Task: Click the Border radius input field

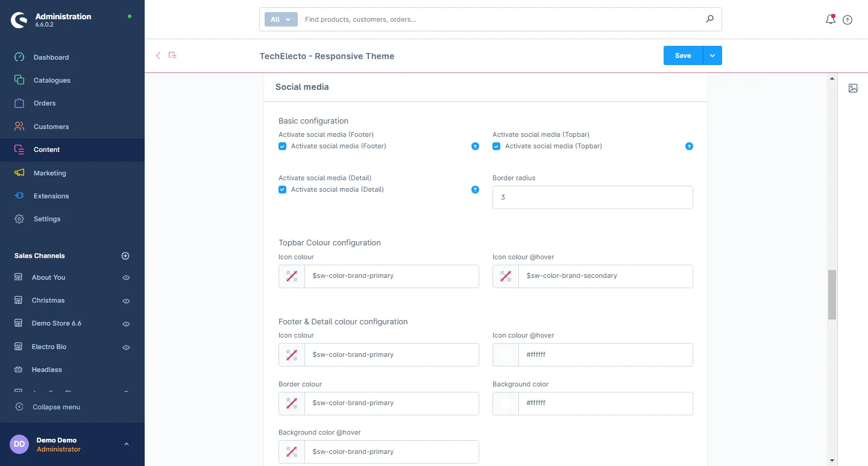Action: 593,197
